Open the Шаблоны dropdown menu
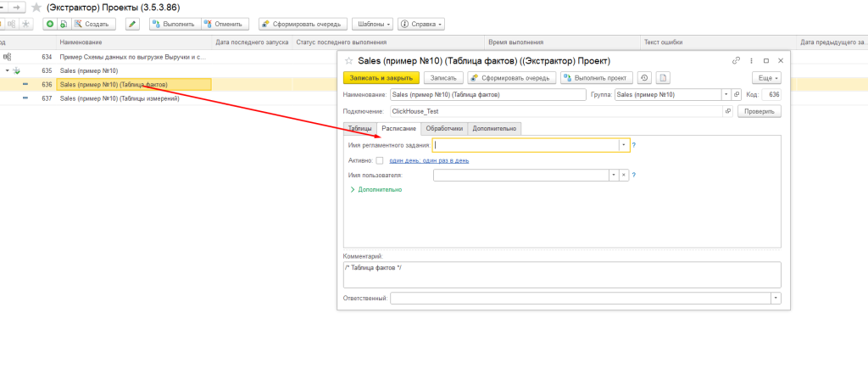The image size is (868, 380). coord(370,25)
